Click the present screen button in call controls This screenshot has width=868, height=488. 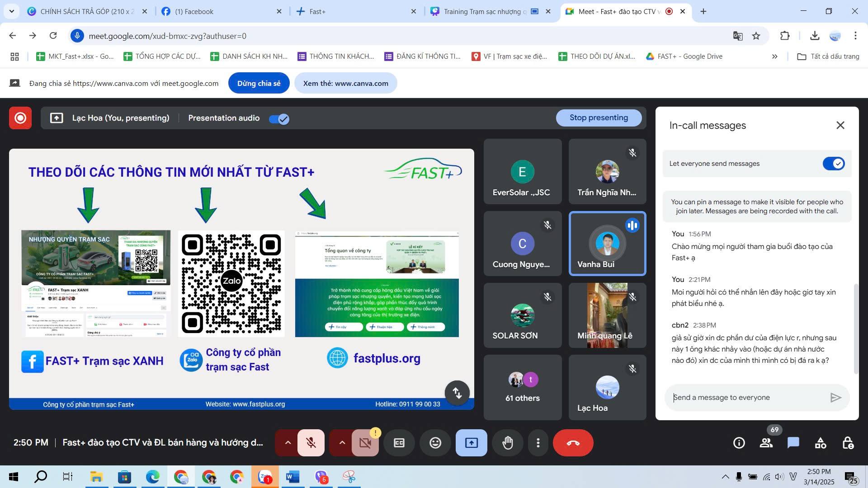point(472,443)
